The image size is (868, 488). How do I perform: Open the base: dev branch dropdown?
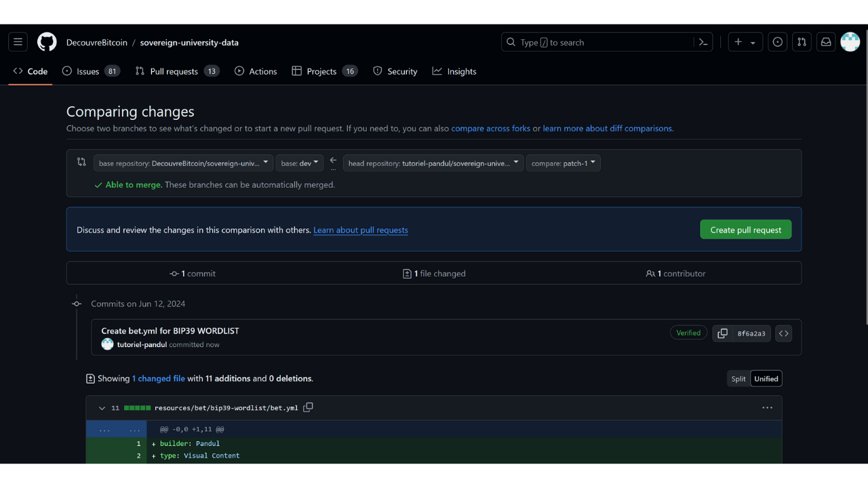click(300, 163)
